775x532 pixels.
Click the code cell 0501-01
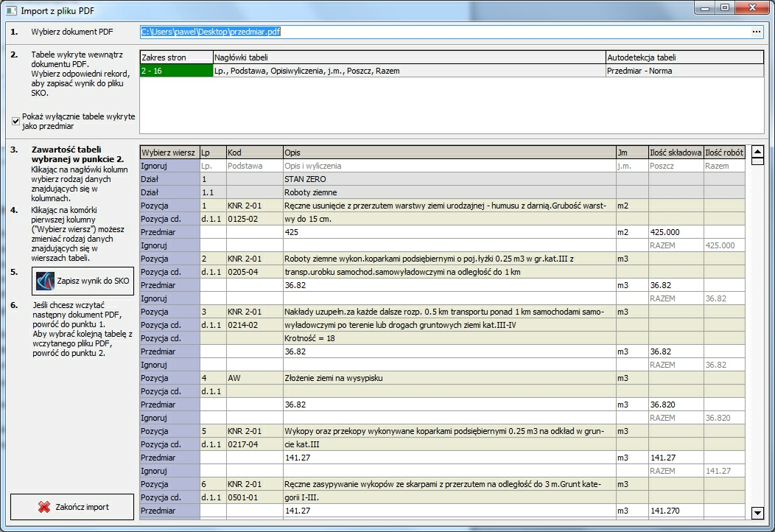tap(255, 497)
